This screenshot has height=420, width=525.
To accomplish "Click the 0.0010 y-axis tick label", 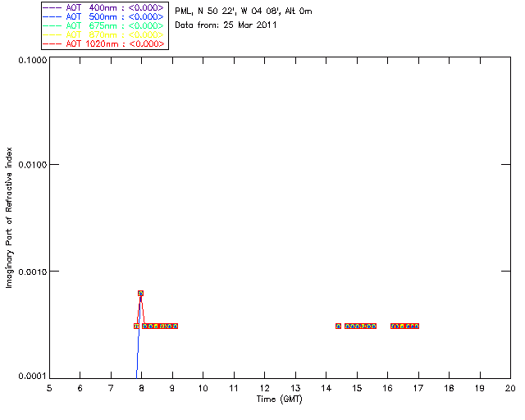I will (33, 272).
